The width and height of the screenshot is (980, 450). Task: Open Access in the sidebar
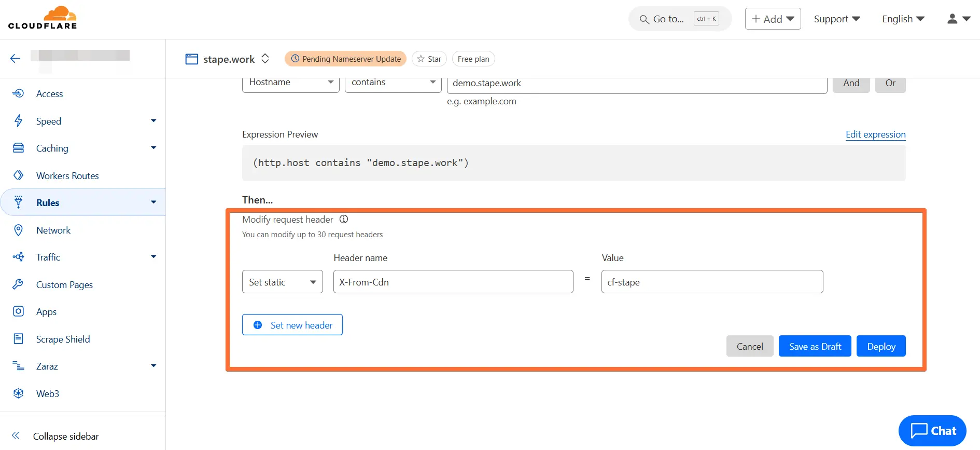(x=50, y=94)
